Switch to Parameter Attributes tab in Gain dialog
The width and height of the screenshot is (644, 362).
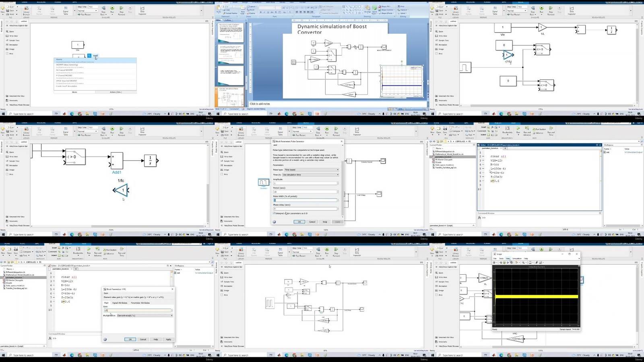coord(140,303)
